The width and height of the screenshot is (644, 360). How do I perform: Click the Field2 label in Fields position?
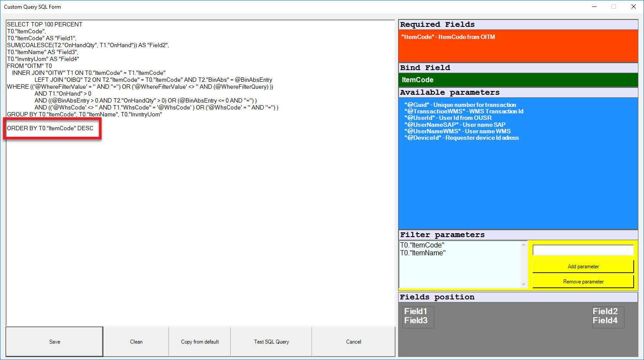(607, 311)
